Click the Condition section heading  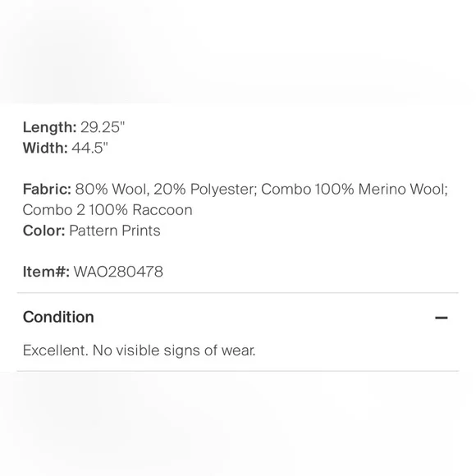tap(58, 317)
